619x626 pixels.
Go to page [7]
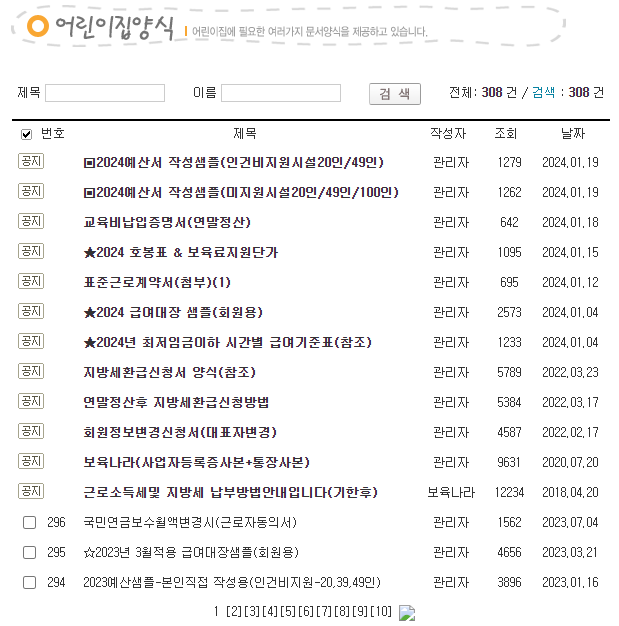[324, 611]
